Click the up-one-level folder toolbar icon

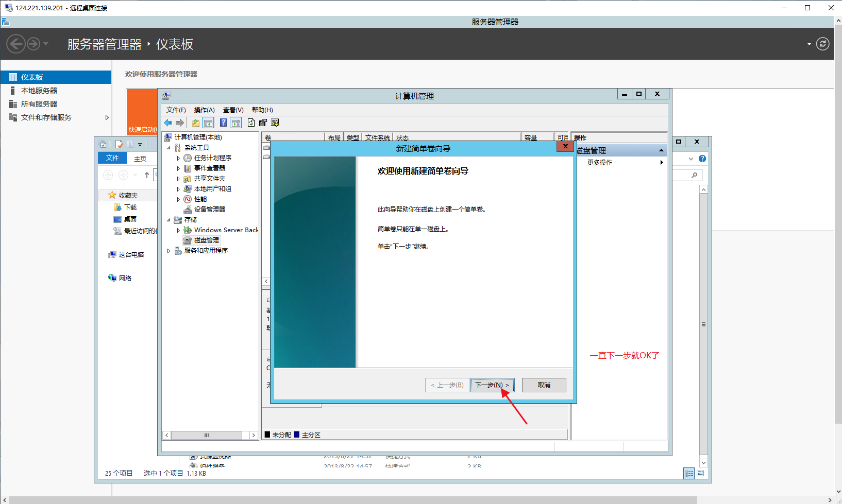pos(195,123)
